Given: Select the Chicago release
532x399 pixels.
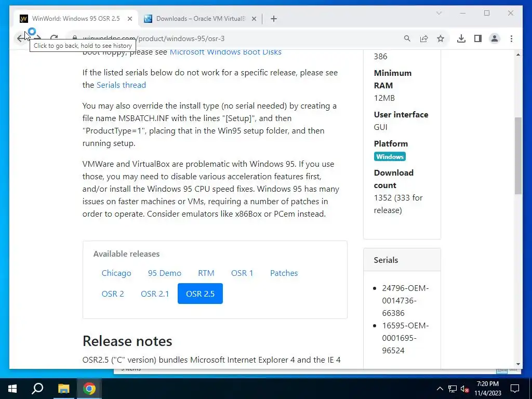Looking at the screenshot, I should click(116, 273).
